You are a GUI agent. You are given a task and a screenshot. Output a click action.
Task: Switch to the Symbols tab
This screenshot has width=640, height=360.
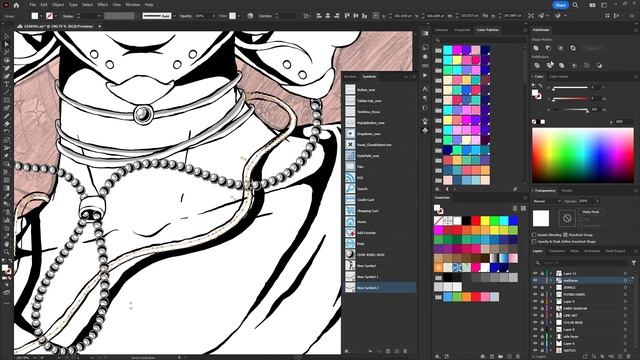click(x=369, y=76)
